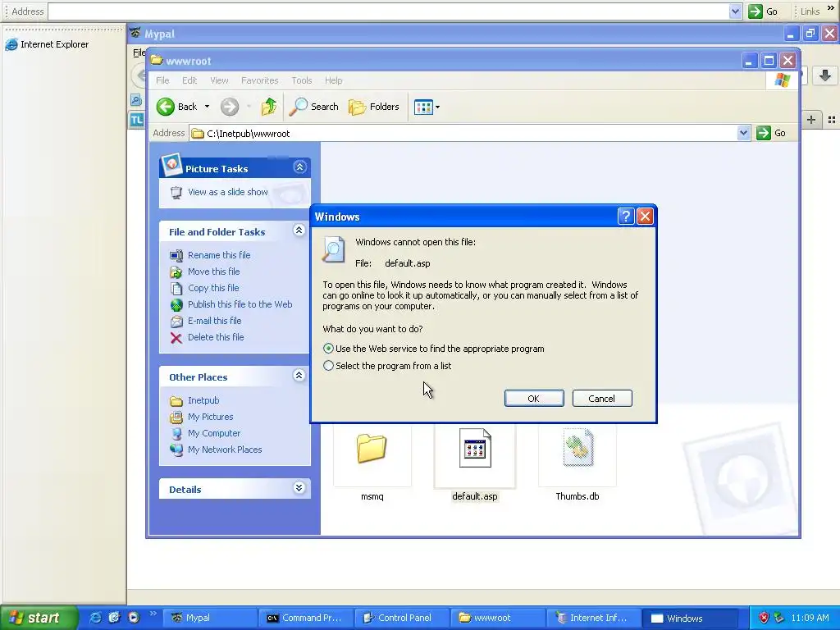Click the Links toolbar chevron

(831, 7)
